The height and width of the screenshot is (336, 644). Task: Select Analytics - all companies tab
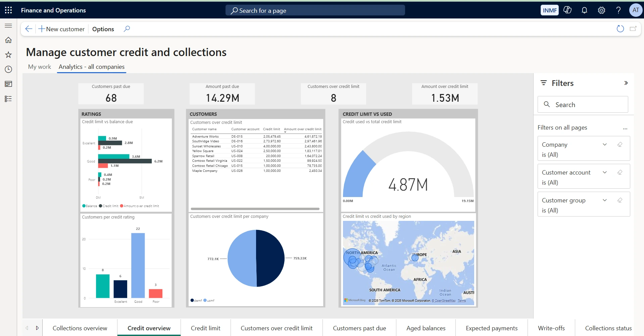click(92, 67)
